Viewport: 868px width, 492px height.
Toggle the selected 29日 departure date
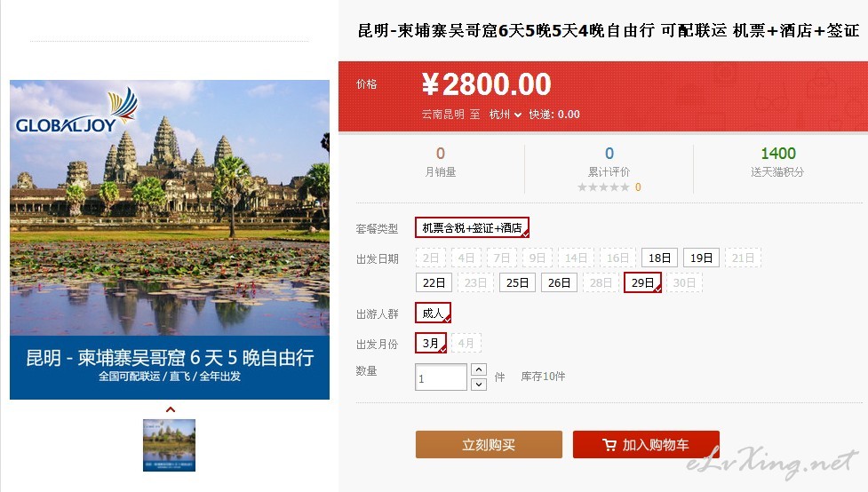642,282
